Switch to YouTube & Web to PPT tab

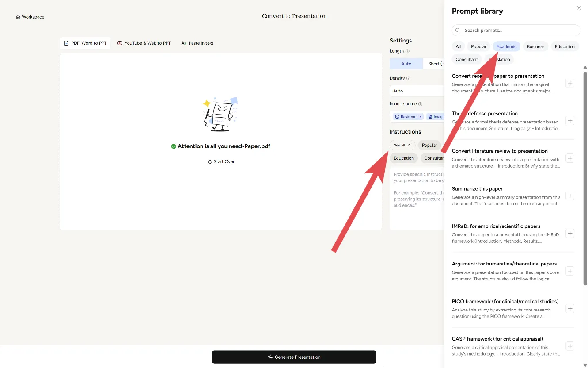pyautogui.click(x=144, y=43)
